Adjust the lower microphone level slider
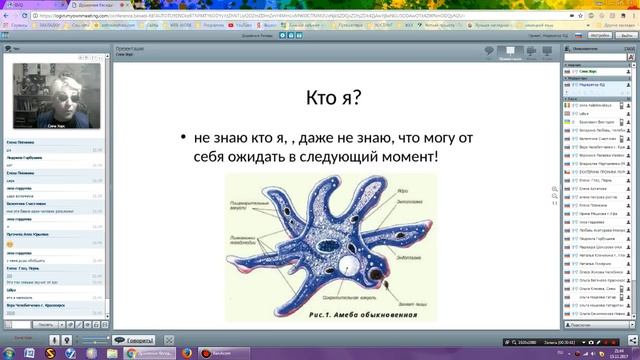Screen dimensions: 640x360 [95, 342]
